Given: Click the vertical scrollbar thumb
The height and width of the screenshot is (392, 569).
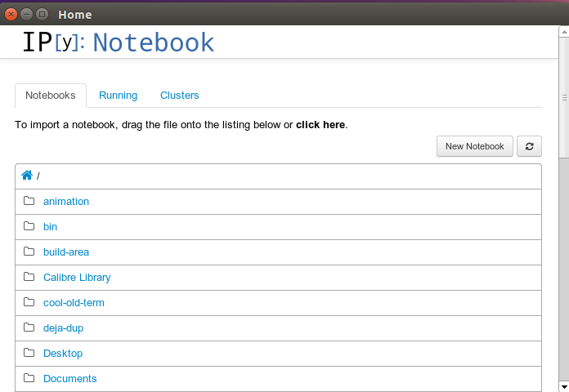Looking at the screenshot, I should click(564, 97).
